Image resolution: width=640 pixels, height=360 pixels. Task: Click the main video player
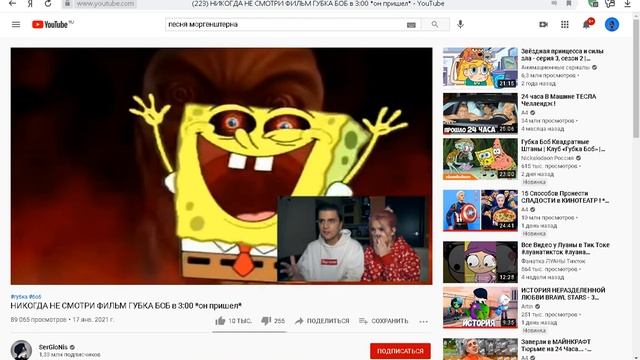[221, 166]
